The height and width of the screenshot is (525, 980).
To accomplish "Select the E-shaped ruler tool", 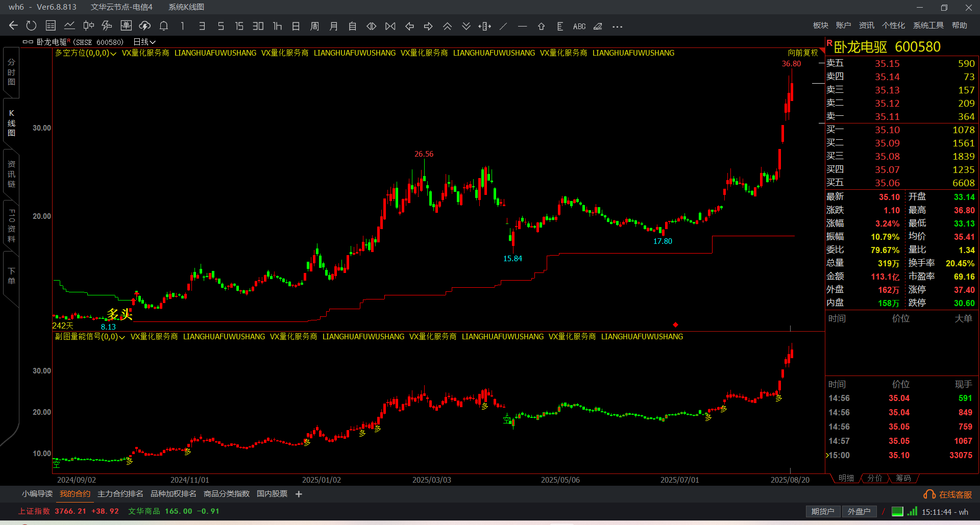I will (x=560, y=26).
